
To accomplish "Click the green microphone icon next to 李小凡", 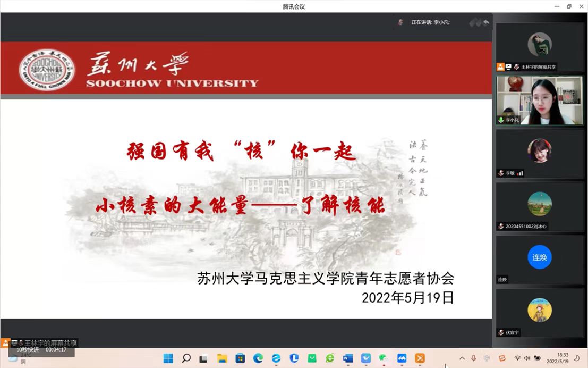I will point(501,120).
